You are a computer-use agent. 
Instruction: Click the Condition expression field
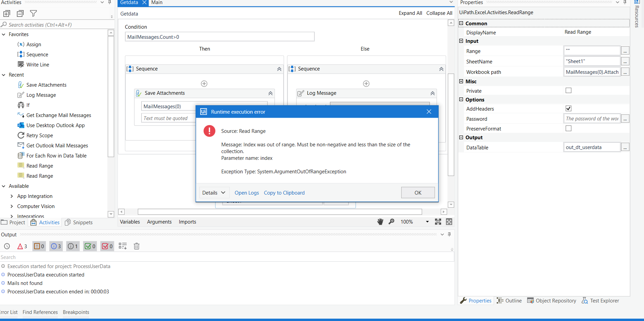point(220,37)
